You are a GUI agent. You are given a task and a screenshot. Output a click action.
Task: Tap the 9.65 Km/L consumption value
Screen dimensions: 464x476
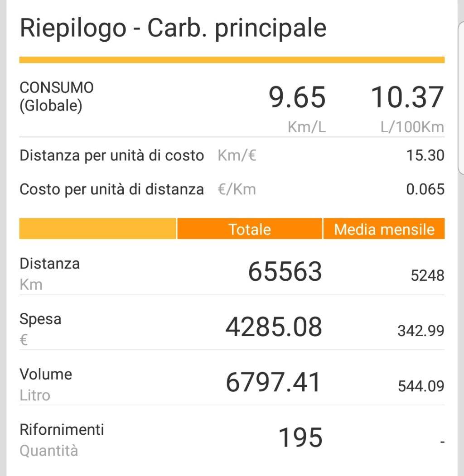click(x=297, y=97)
